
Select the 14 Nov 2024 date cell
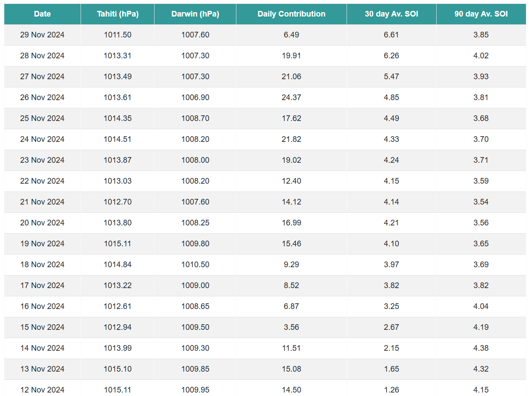click(42, 348)
